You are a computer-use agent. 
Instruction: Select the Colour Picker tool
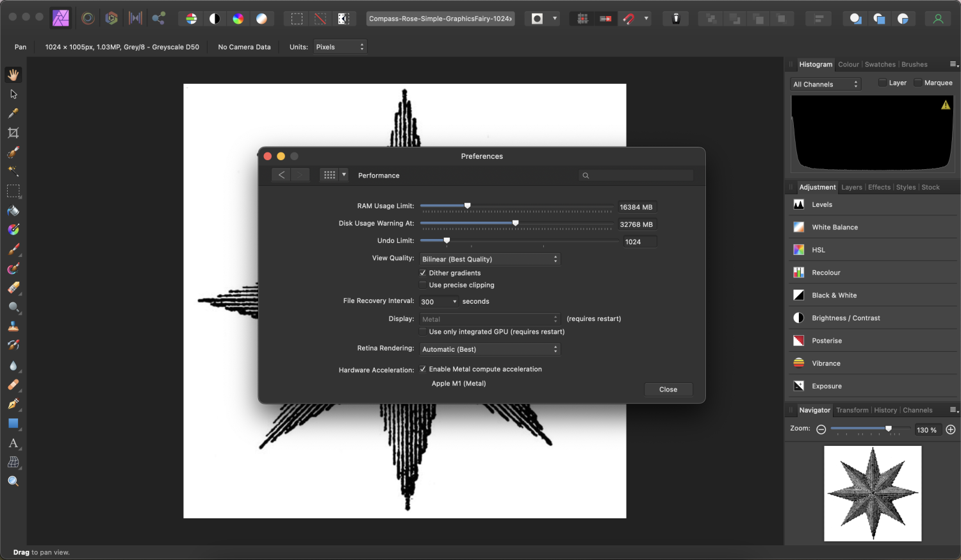click(13, 113)
